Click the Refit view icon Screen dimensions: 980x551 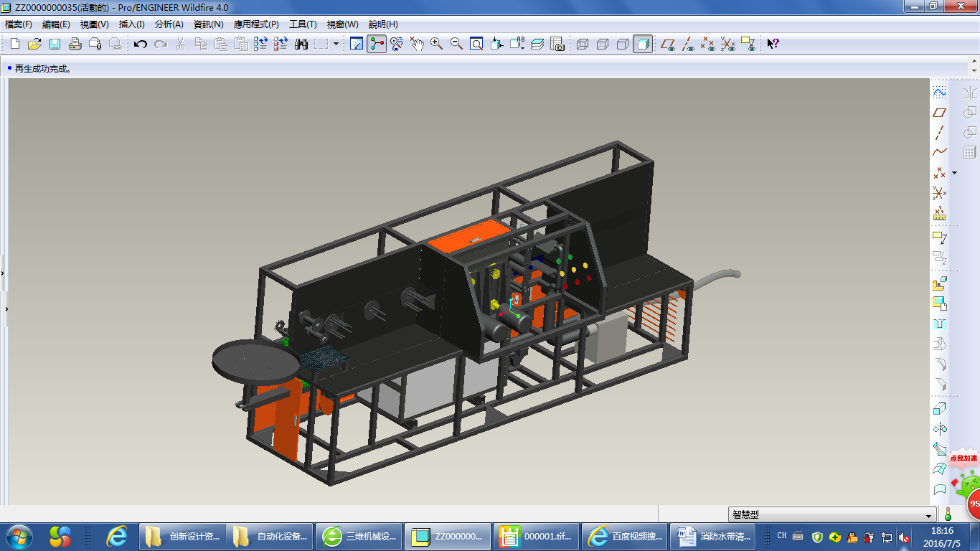pyautogui.click(x=476, y=44)
